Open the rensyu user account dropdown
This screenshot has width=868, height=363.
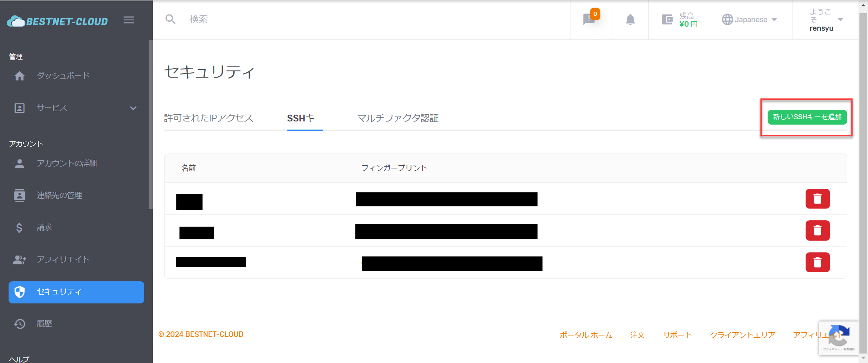coord(826,20)
